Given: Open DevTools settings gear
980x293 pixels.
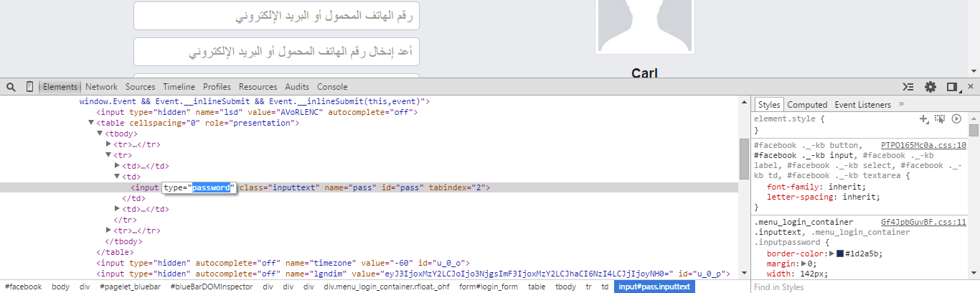Looking at the screenshot, I should (x=930, y=87).
